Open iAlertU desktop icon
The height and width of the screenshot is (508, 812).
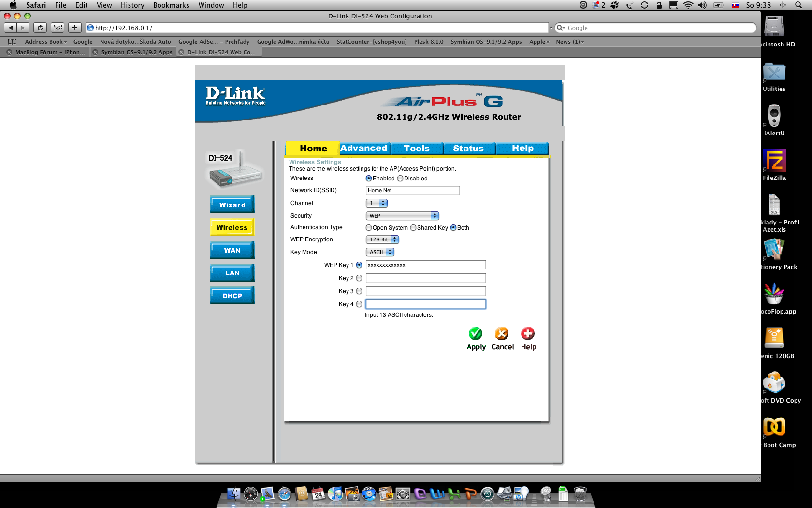(774, 116)
